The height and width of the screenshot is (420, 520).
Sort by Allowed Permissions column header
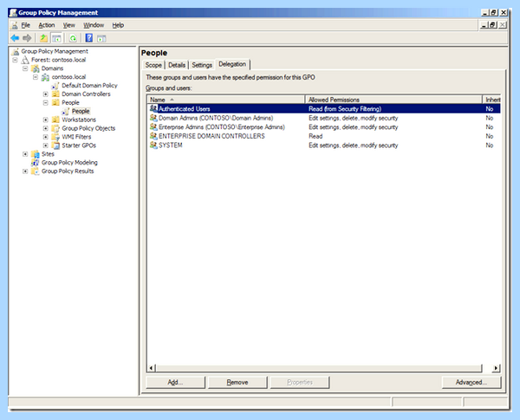pyautogui.click(x=394, y=100)
